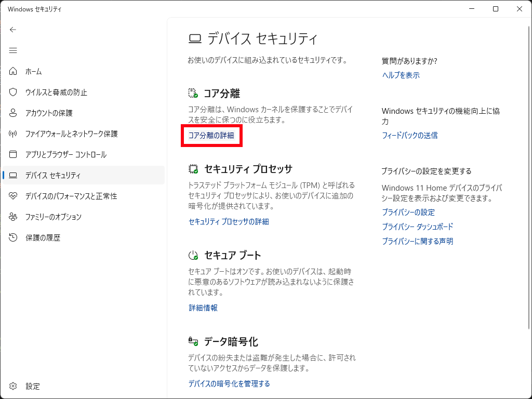Click the ヘルプを表示 link
The image size is (532, 399).
pos(401,75)
